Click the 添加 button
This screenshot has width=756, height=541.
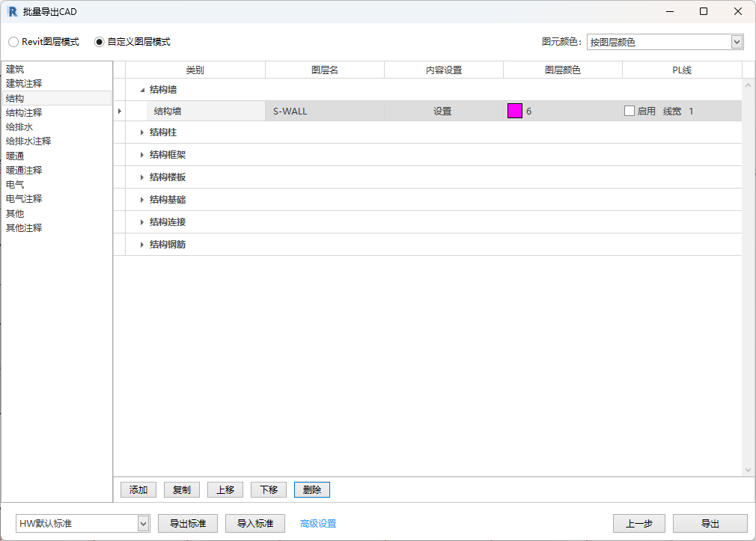coord(138,490)
